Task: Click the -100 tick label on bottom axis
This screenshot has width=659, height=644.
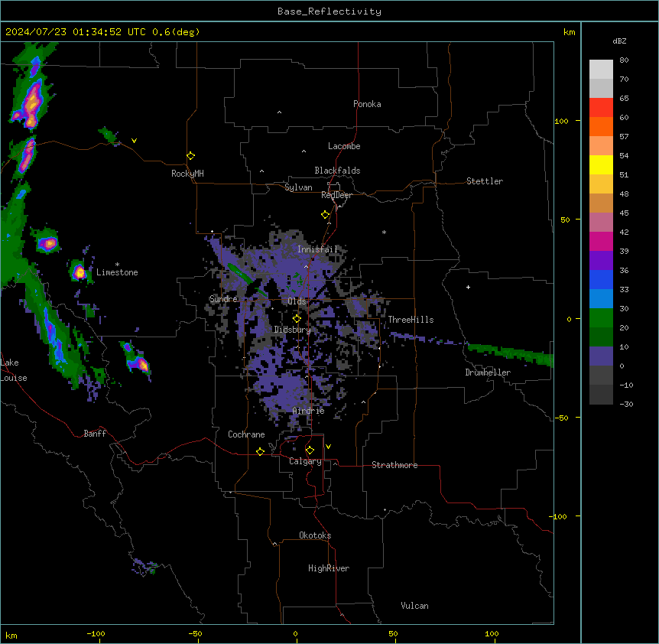Action: (96, 633)
